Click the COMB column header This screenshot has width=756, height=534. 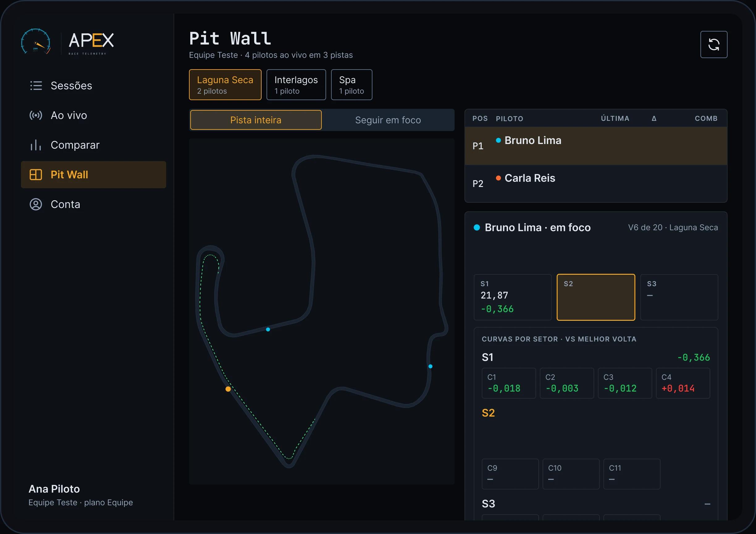point(706,118)
